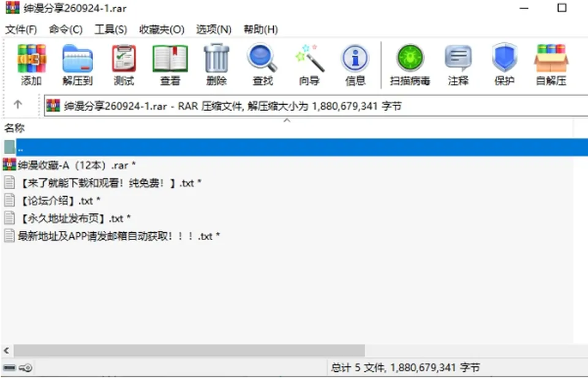Maximize the WinRAR window

click(562, 8)
